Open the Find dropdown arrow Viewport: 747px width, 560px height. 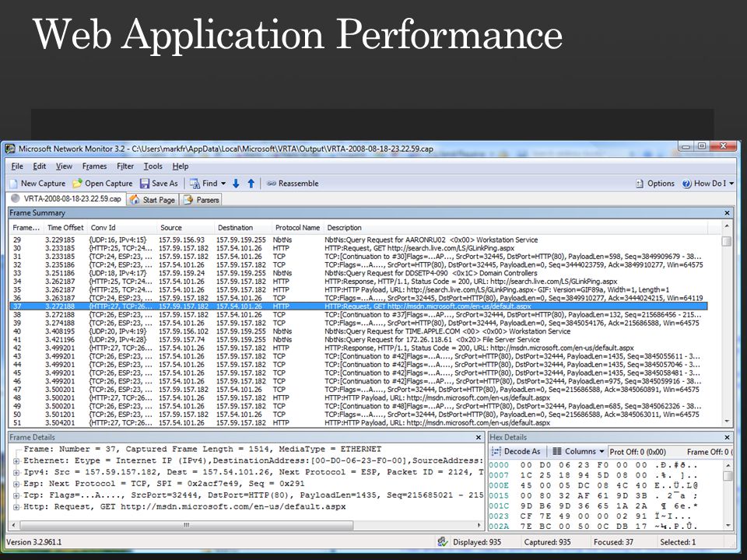click(x=223, y=184)
